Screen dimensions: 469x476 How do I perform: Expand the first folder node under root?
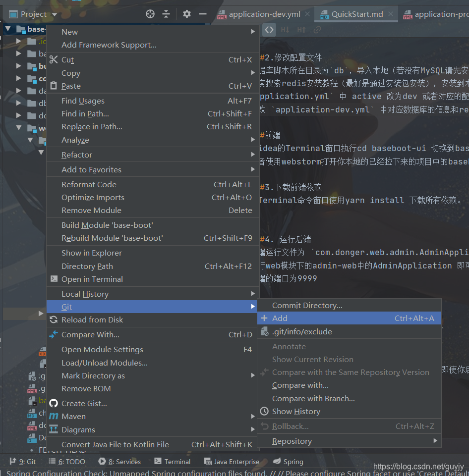tap(18, 41)
